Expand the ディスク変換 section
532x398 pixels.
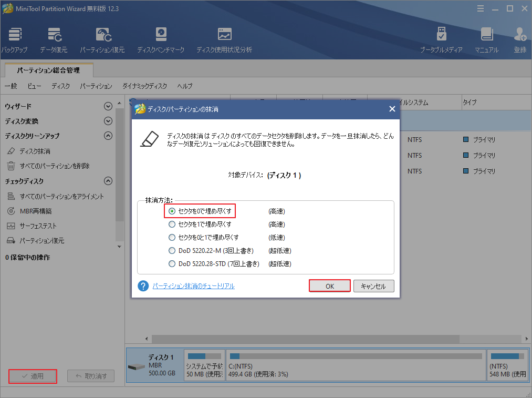[x=108, y=121]
